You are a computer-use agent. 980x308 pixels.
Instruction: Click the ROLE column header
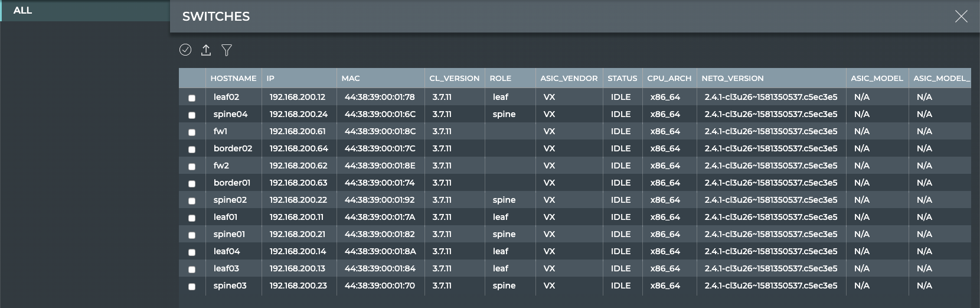click(501, 78)
